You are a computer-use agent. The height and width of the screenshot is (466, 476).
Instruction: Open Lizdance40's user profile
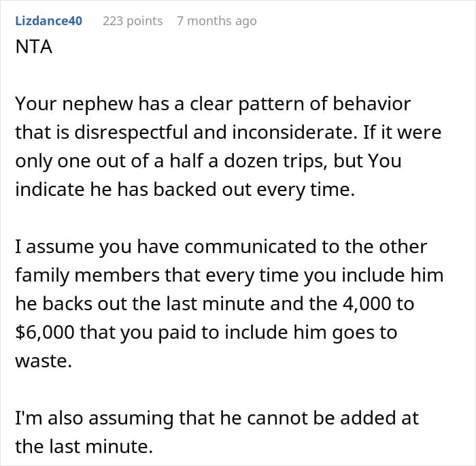pos(48,20)
